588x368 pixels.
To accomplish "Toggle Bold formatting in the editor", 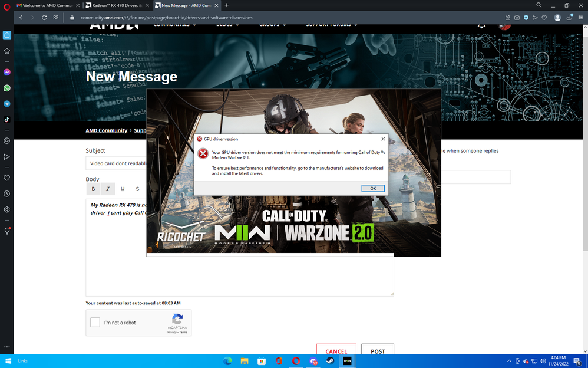I will [x=93, y=189].
